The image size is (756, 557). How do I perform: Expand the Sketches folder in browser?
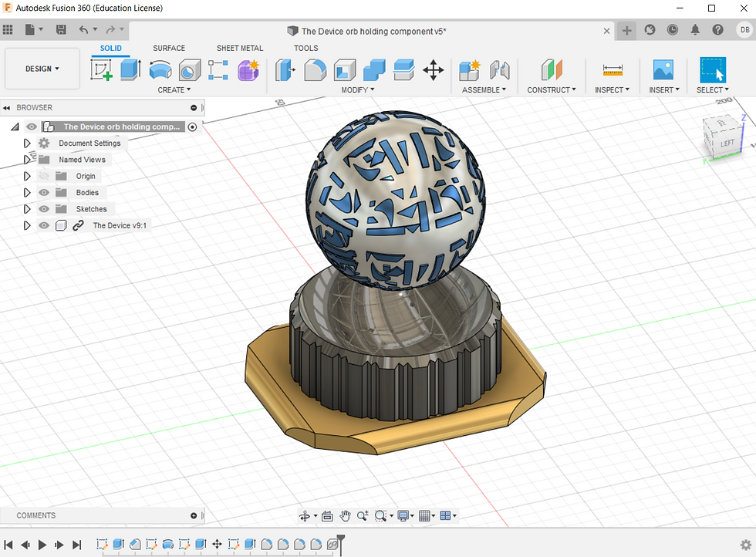tap(27, 209)
